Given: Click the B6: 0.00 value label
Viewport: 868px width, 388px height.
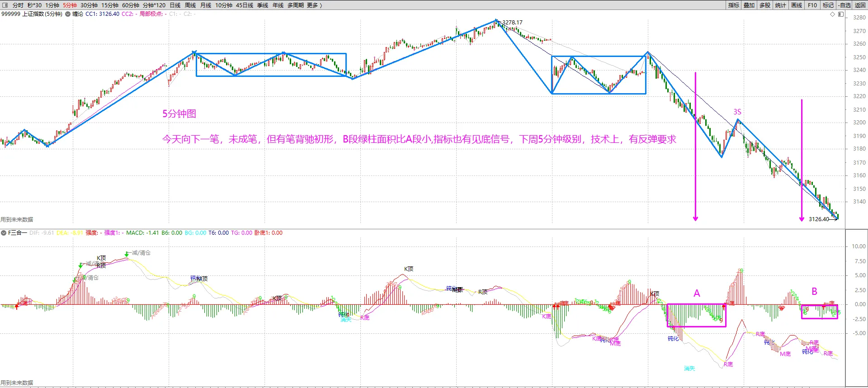Looking at the screenshot, I should 172,233.
